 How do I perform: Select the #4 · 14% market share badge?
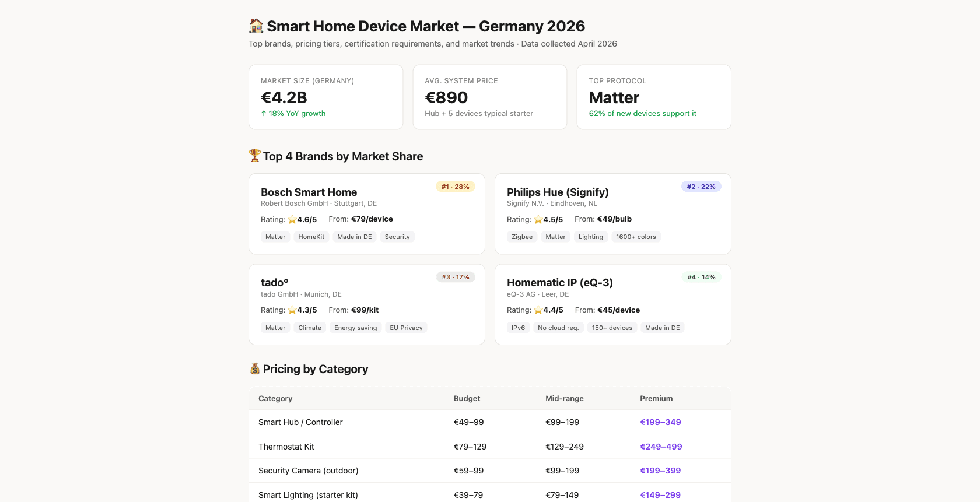click(x=702, y=277)
